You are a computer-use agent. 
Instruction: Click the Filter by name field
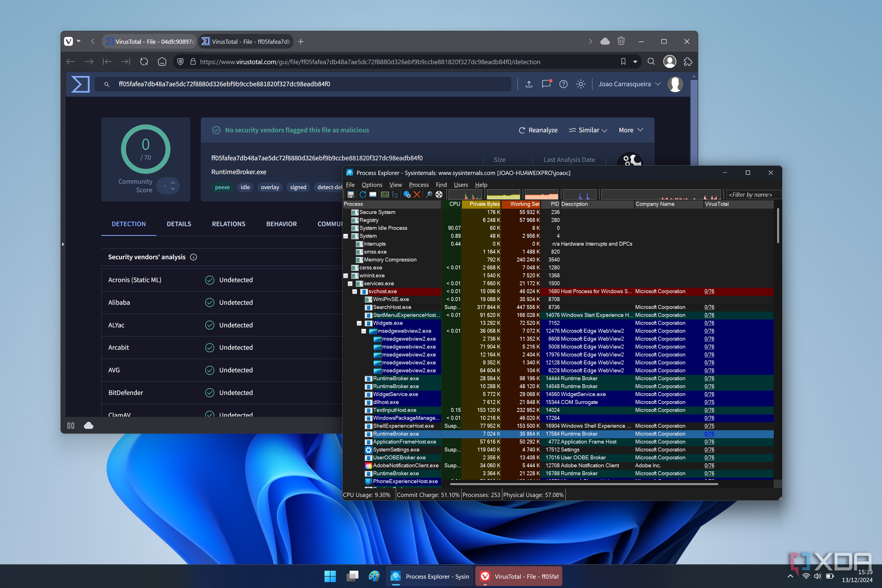coord(754,194)
